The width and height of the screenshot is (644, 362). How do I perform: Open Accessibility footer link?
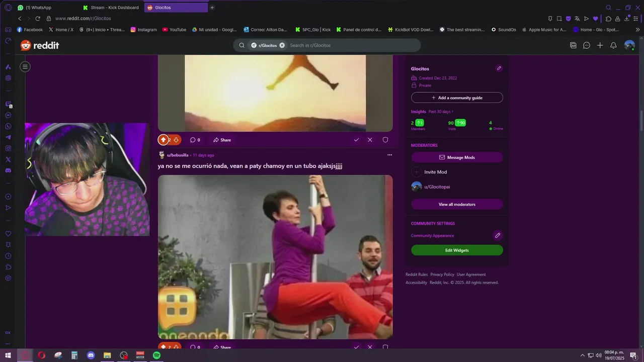[417, 283]
